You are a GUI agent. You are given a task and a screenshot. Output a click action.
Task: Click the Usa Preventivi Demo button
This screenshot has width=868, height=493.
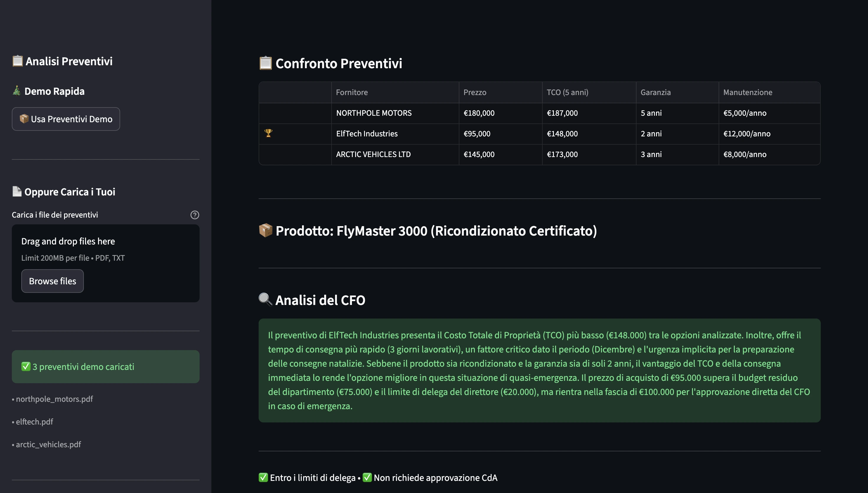66,119
